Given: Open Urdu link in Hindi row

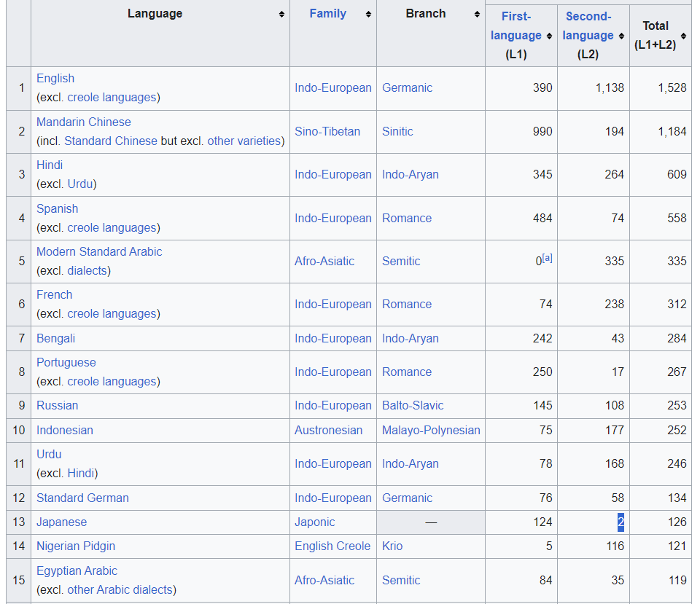Looking at the screenshot, I should click(80, 184).
